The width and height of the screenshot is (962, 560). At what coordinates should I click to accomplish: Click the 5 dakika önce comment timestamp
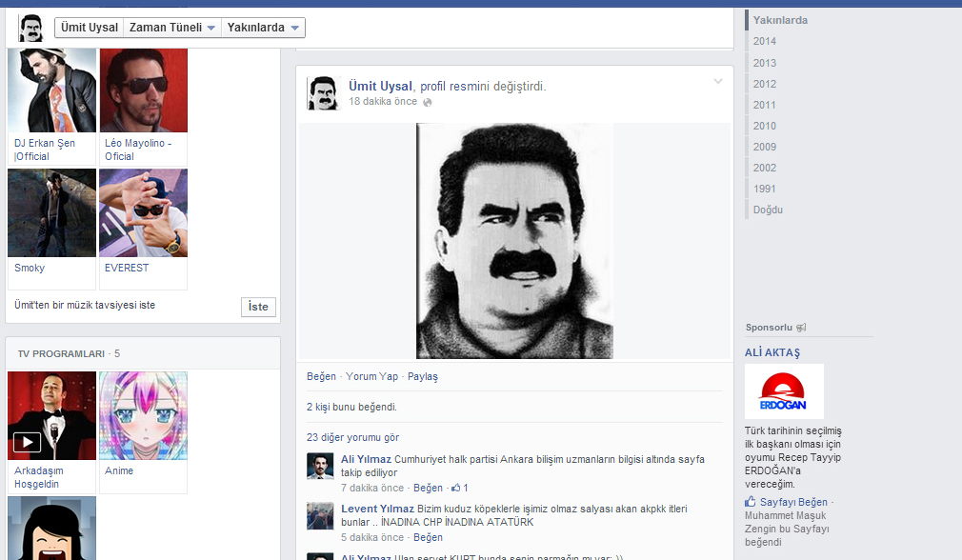[x=372, y=538]
